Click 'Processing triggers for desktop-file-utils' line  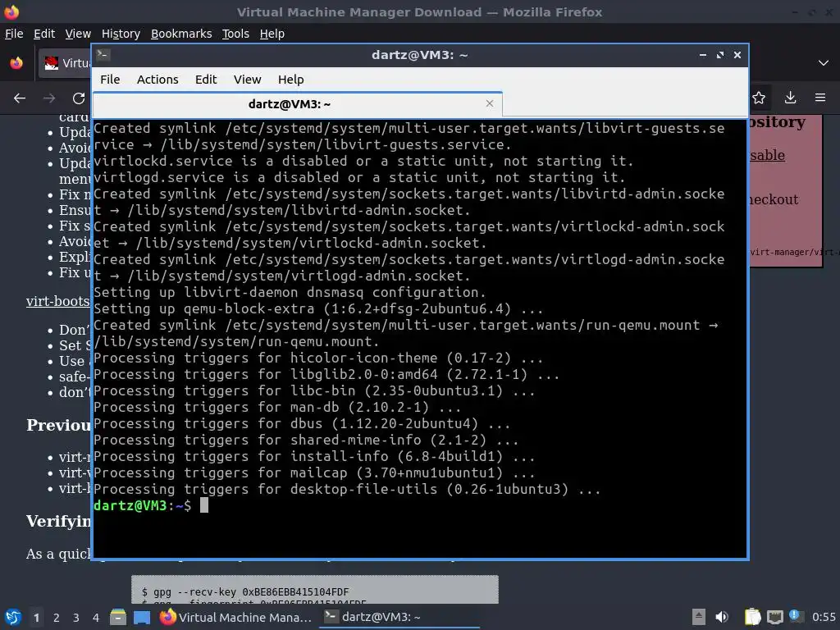(347, 489)
